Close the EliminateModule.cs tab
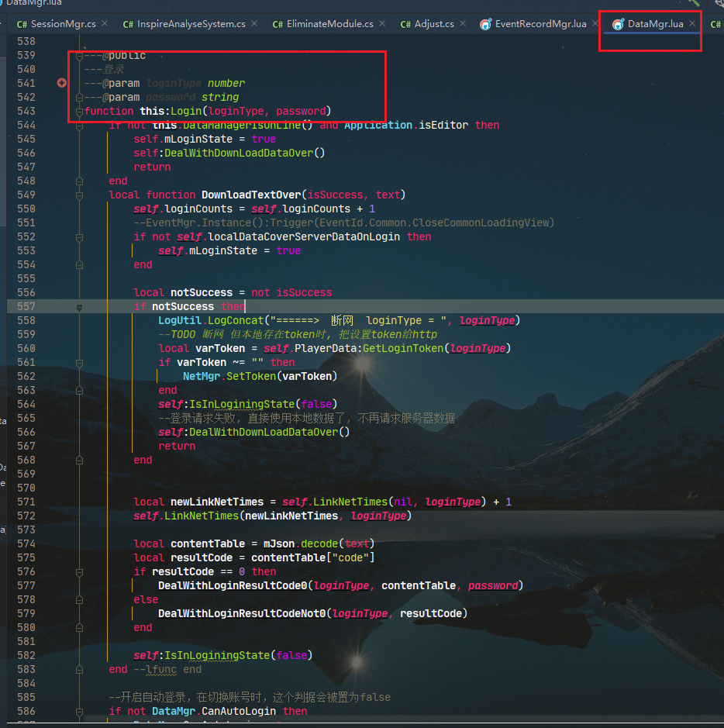This screenshot has width=724, height=728. pos(383,24)
